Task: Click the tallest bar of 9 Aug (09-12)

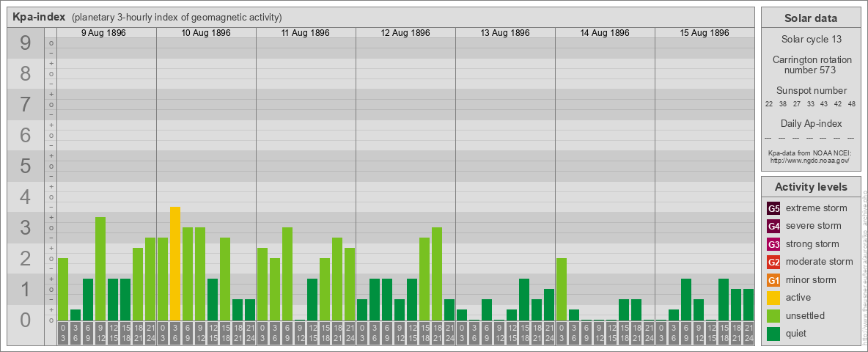Action: coord(100,269)
